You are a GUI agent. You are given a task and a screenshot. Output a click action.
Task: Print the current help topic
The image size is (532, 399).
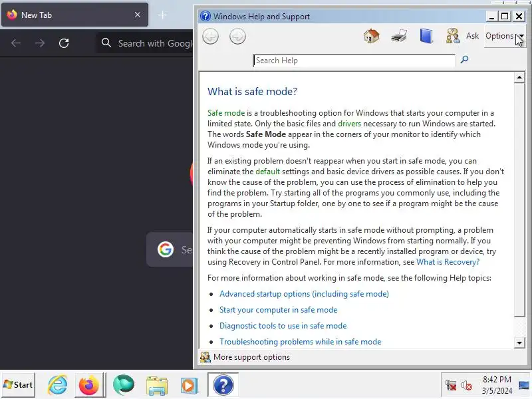[399, 36]
